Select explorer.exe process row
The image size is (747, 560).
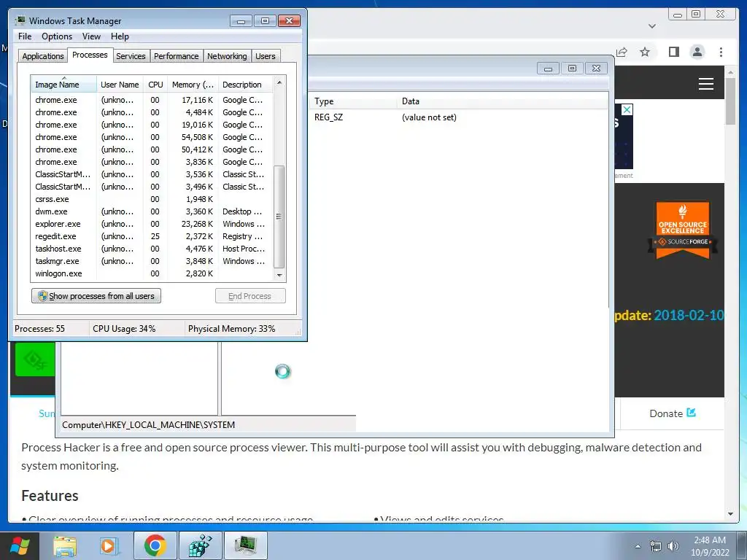[152, 224]
